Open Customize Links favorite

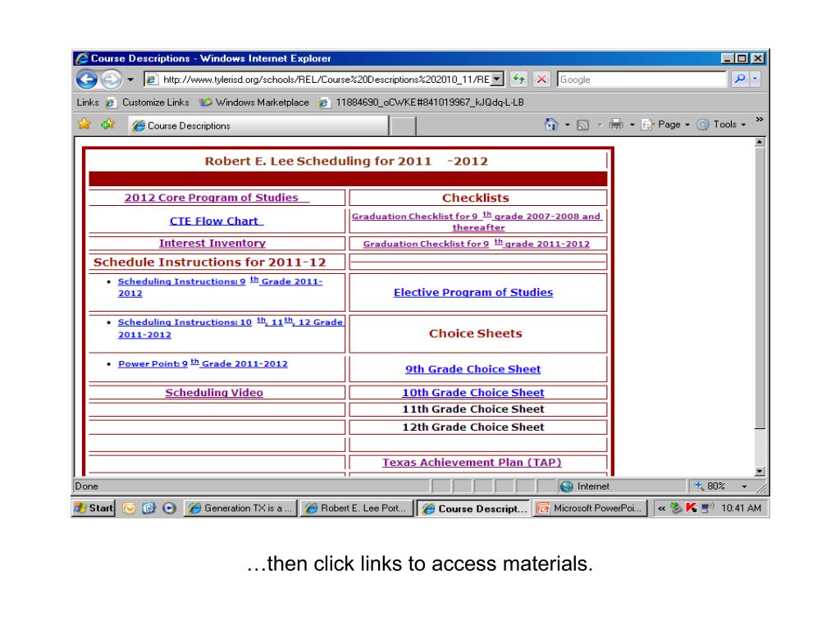click(148, 103)
